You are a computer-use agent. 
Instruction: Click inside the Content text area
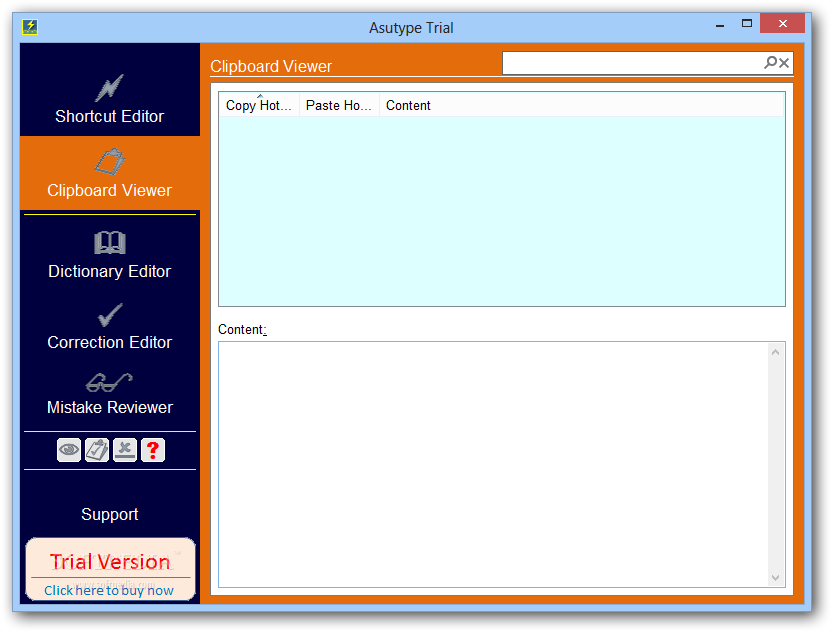tap(493, 464)
